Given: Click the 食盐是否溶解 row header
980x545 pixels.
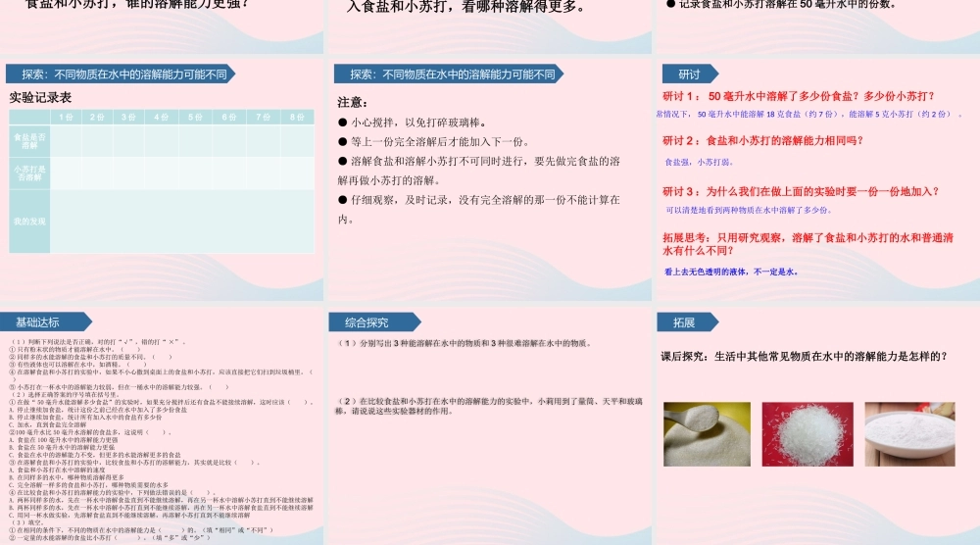Looking at the screenshot, I should pyautogui.click(x=29, y=140).
